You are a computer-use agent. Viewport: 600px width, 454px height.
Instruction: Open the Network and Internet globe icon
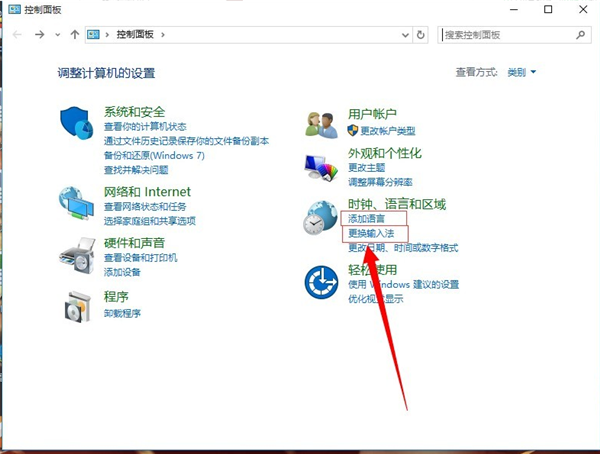click(76, 203)
